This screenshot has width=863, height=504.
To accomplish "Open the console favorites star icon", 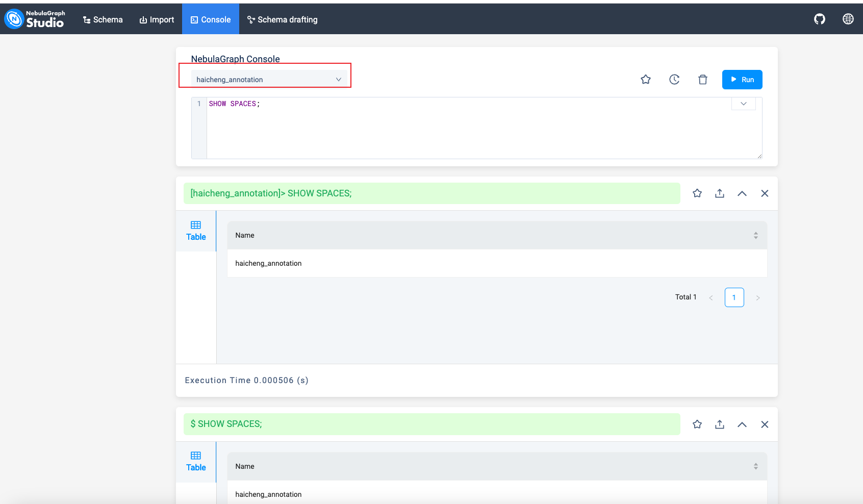I will 646,80.
